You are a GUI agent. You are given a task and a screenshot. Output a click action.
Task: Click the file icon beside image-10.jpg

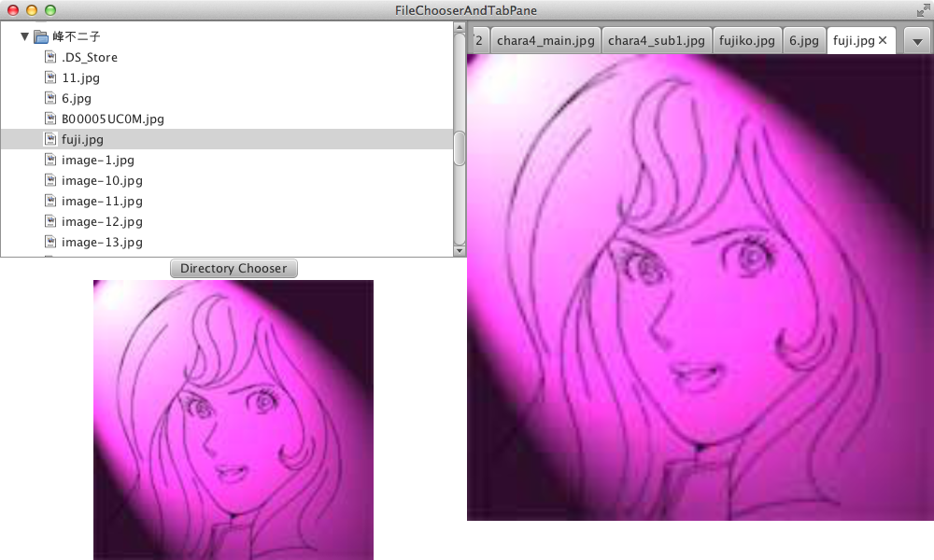tap(50, 180)
